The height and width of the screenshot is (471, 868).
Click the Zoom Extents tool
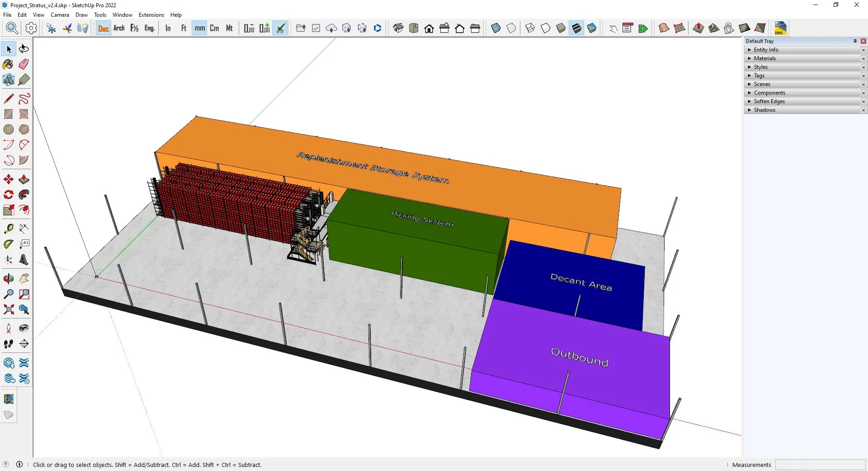pyautogui.click(x=9, y=309)
